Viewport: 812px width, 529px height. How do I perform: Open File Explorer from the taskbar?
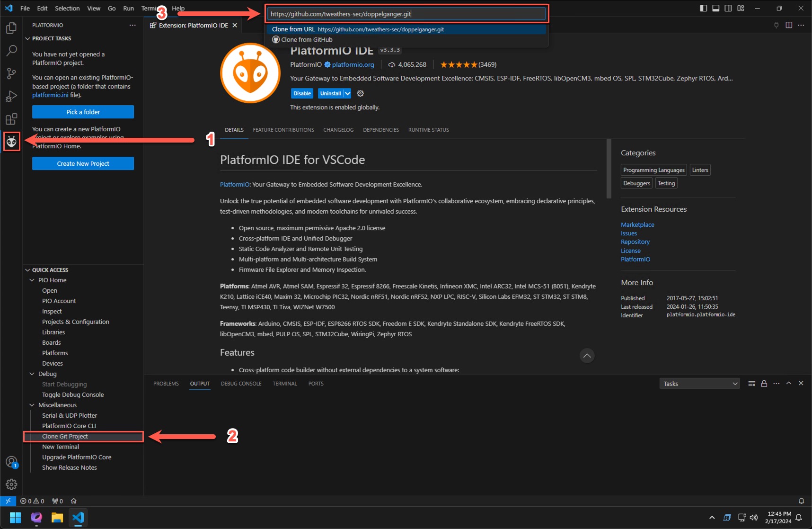click(57, 517)
